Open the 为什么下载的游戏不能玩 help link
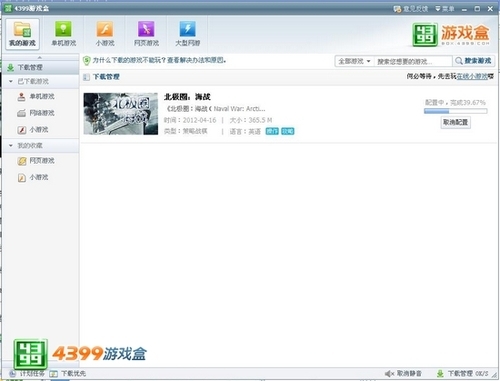This screenshot has width=500, height=381. (x=159, y=60)
